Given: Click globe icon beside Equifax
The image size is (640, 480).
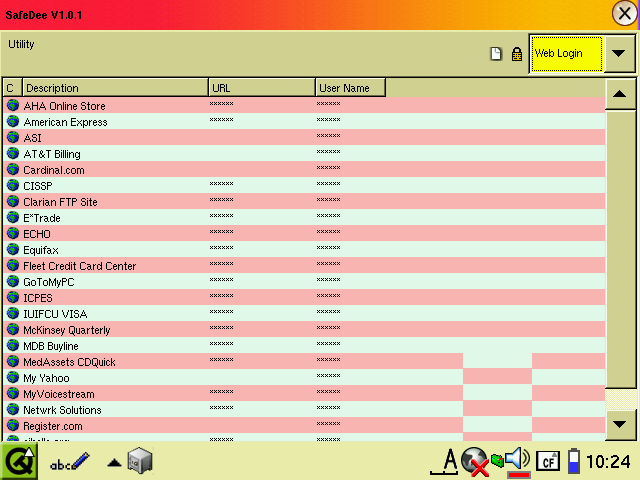Looking at the screenshot, I should pyautogui.click(x=13, y=249).
